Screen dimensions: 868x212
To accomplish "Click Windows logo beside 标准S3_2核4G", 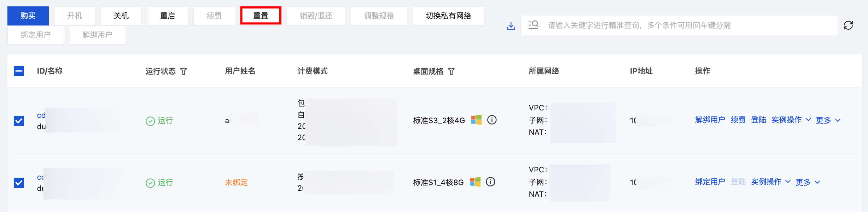I will 476,120.
